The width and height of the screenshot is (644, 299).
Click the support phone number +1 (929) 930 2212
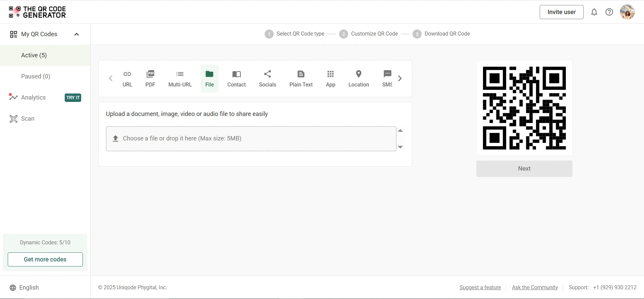pos(615,288)
